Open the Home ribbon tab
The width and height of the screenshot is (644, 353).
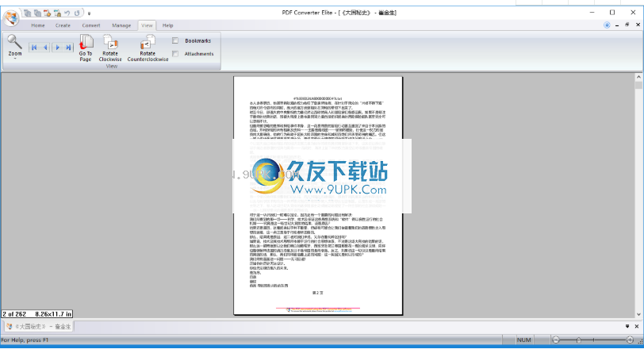coord(38,25)
